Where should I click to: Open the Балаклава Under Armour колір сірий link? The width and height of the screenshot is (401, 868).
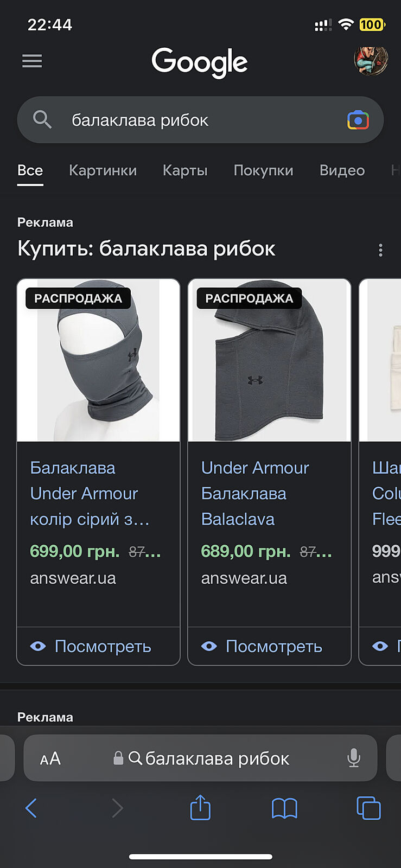click(x=90, y=494)
